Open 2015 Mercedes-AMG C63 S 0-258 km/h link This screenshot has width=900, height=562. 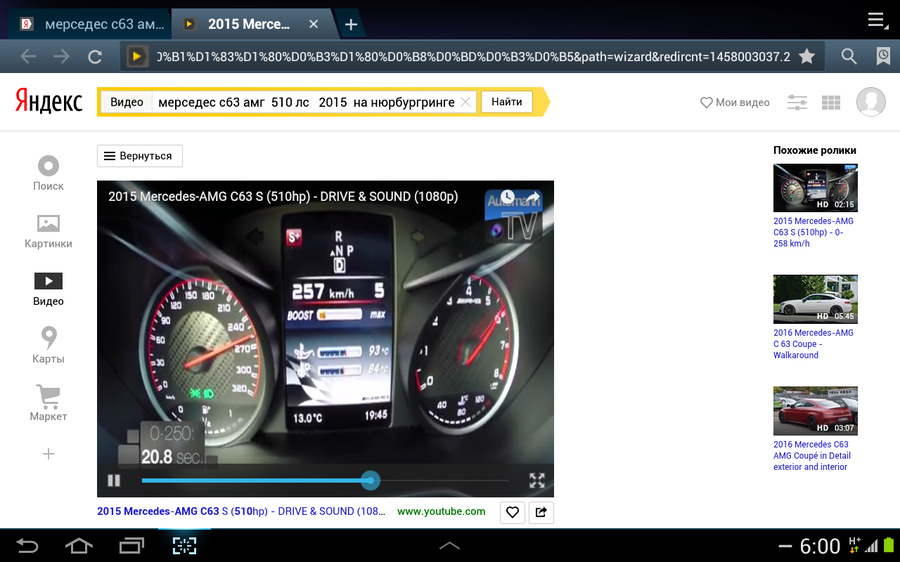pyautogui.click(x=813, y=232)
